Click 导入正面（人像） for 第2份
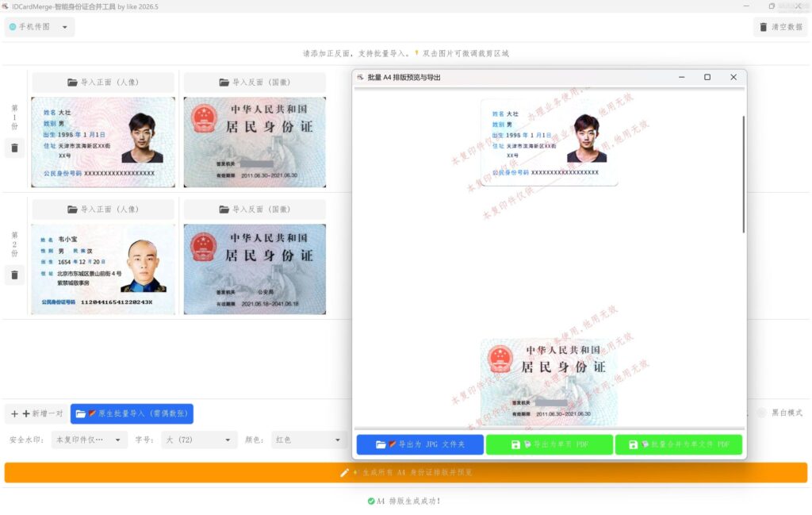 [x=103, y=209]
